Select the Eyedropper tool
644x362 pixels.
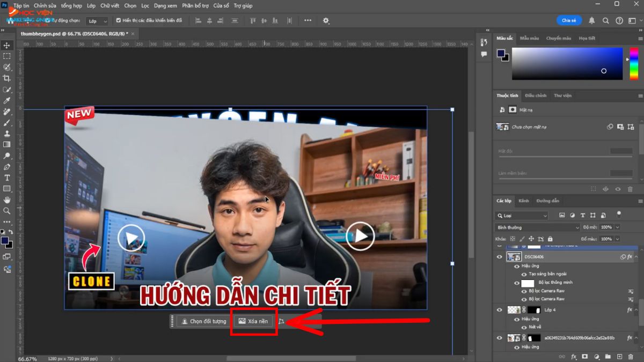pos(7,100)
